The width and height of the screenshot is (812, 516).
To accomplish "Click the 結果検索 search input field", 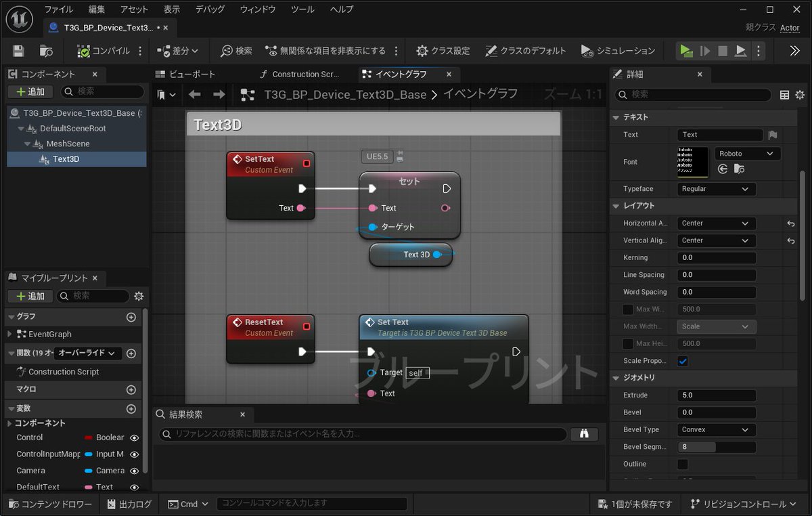I will 363,434.
